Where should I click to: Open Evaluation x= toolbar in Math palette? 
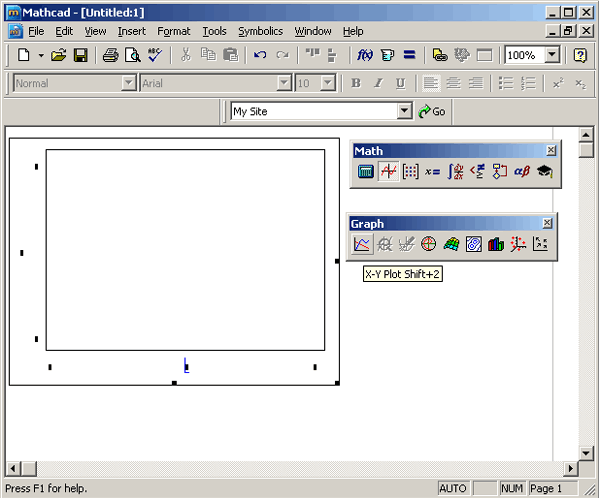432,171
